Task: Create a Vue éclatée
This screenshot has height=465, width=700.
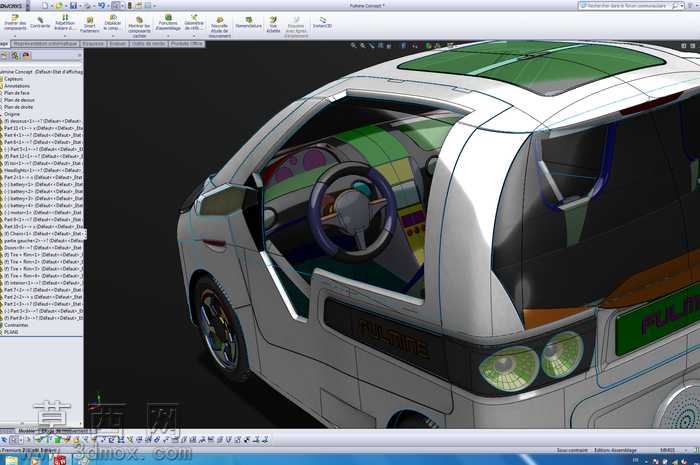Action: 273,25
